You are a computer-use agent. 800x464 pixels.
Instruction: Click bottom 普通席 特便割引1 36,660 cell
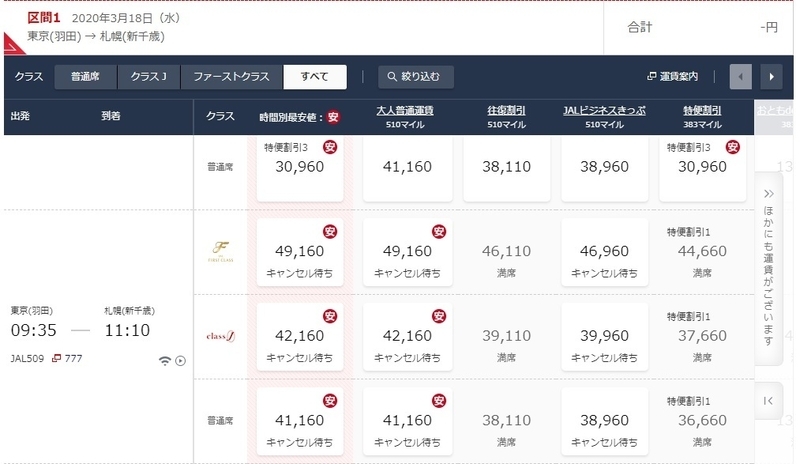[703, 422]
